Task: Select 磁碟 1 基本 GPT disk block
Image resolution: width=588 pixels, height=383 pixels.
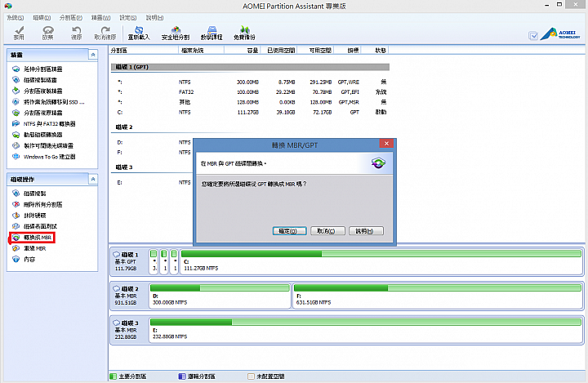Action: coord(129,261)
